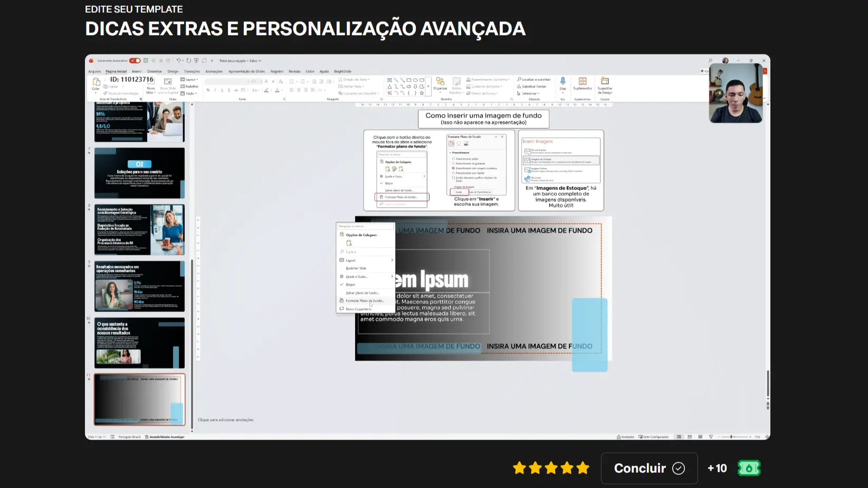Click Localizar e substituir
This screenshot has width=868, height=488.
[x=533, y=80]
